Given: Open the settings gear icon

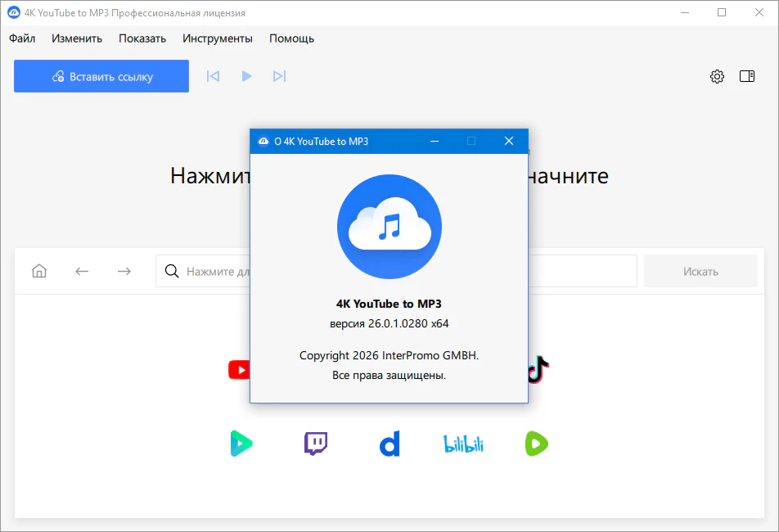Looking at the screenshot, I should [x=717, y=76].
